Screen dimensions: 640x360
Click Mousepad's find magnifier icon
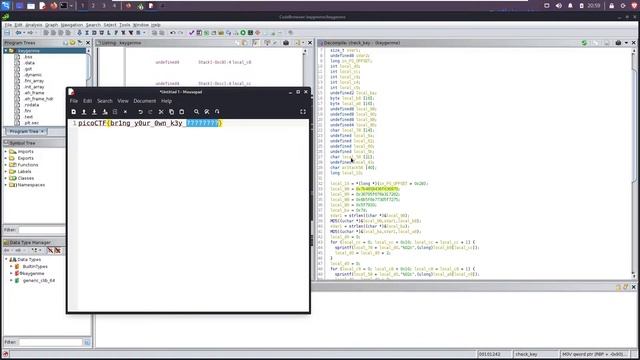[196, 112]
